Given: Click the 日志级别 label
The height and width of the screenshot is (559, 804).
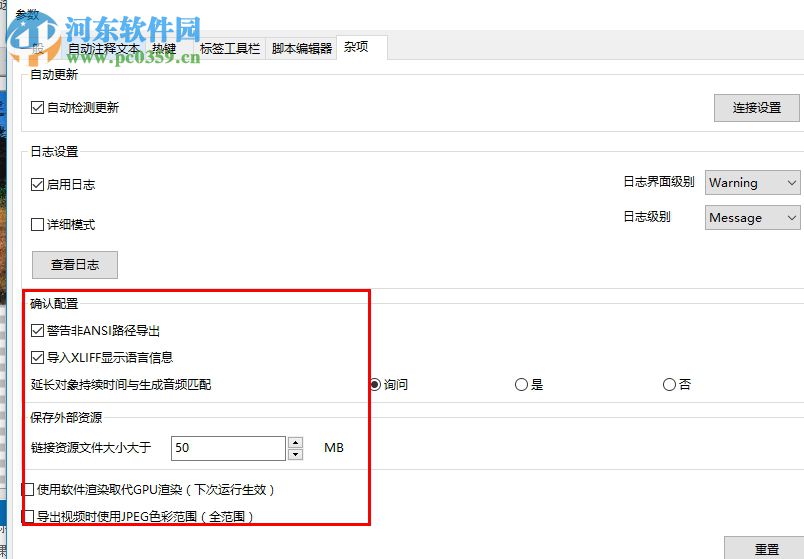Looking at the screenshot, I should click(647, 217).
